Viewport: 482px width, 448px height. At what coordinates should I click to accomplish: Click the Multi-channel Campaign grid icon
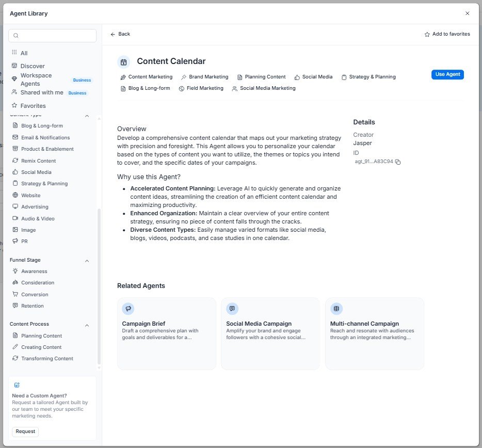coord(336,309)
